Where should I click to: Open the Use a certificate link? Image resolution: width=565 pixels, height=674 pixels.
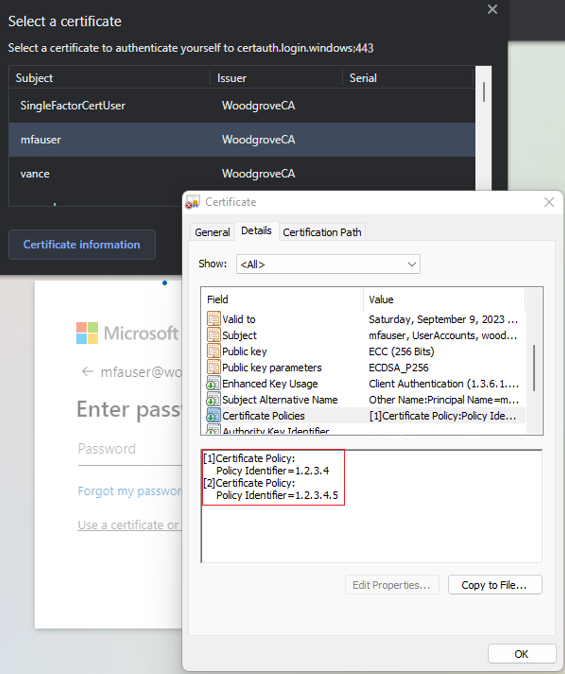(x=129, y=525)
